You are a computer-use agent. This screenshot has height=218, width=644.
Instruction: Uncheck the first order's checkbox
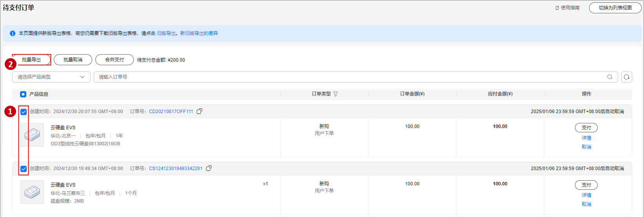24,112
